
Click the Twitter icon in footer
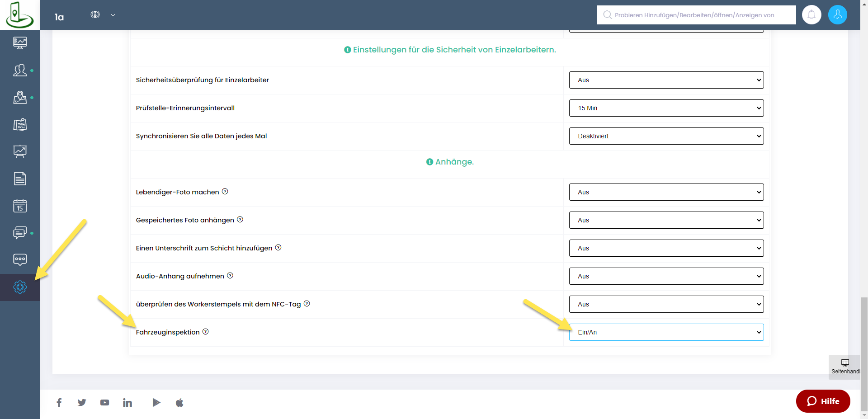(x=82, y=402)
